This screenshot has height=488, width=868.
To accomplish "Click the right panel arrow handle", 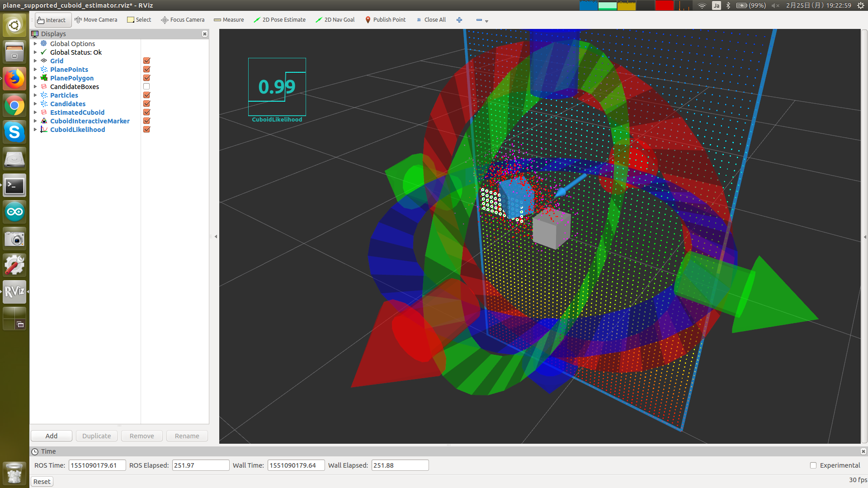I will tap(865, 237).
